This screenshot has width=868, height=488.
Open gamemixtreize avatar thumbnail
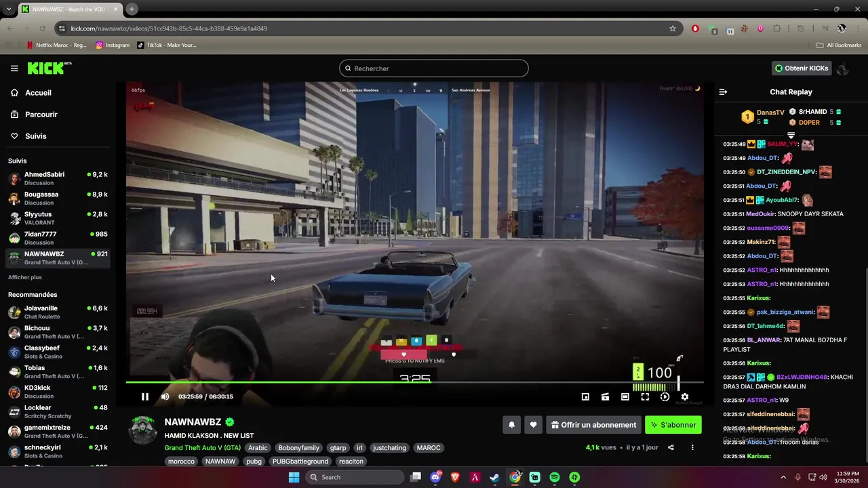tap(14, 432)
